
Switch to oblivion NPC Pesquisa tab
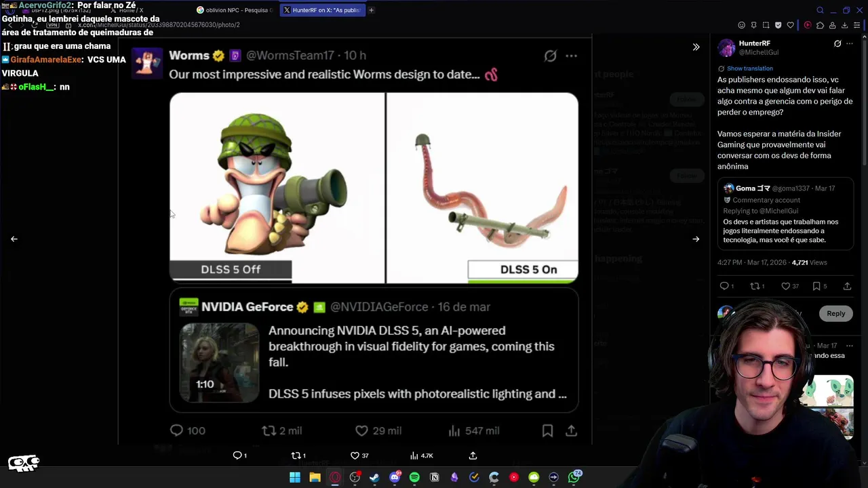pos(235,10)
